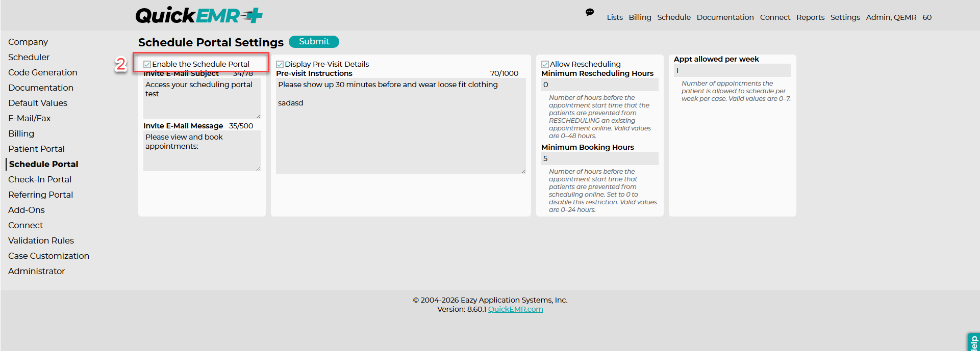Image resolution: width=980 pixels, height=351 pixels.
Task: Open Billing in the sidebar
Action: [x=21, y=133]
